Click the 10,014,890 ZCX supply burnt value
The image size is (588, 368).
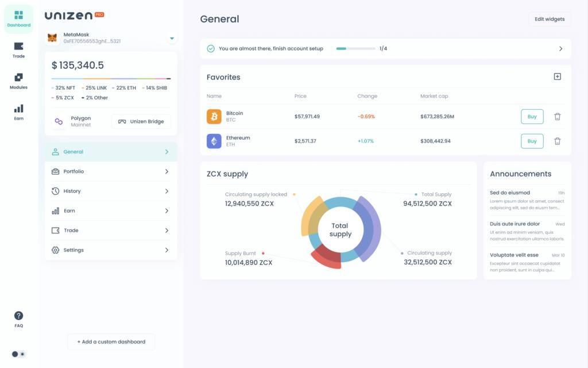(x=248, y=262)
